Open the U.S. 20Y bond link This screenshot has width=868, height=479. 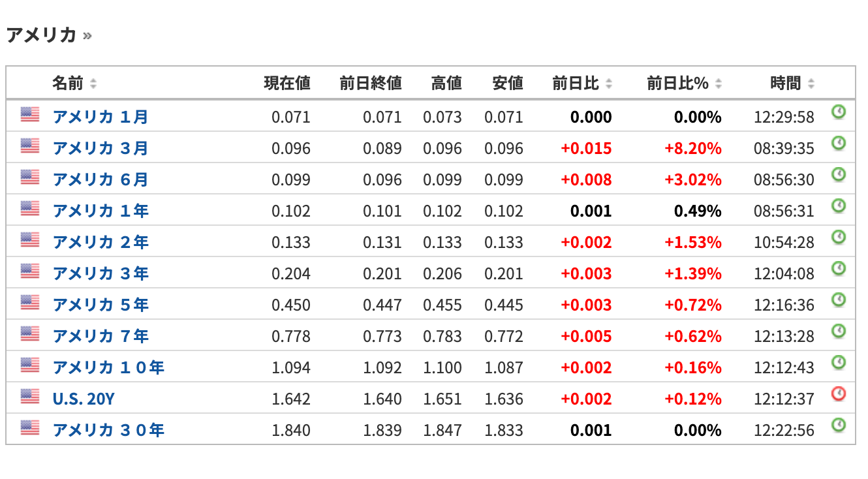83,399
